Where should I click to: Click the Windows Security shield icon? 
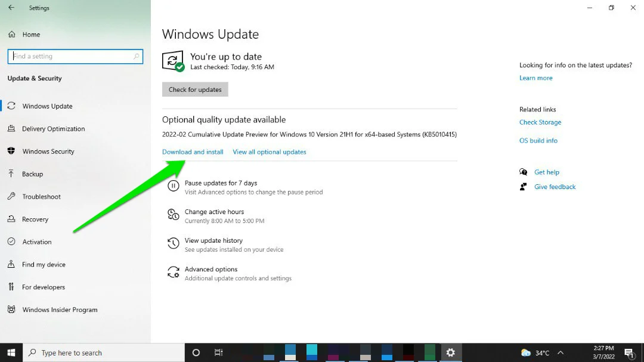point(11,151)
